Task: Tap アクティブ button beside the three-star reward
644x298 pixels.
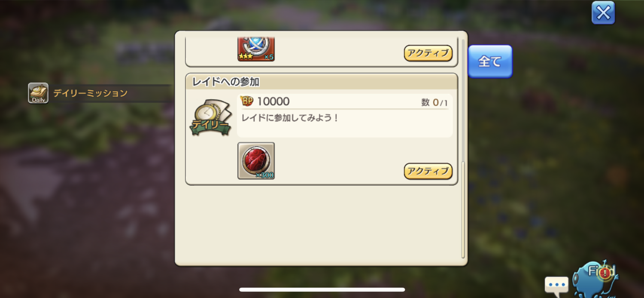Action: click(x=428, y=53)
